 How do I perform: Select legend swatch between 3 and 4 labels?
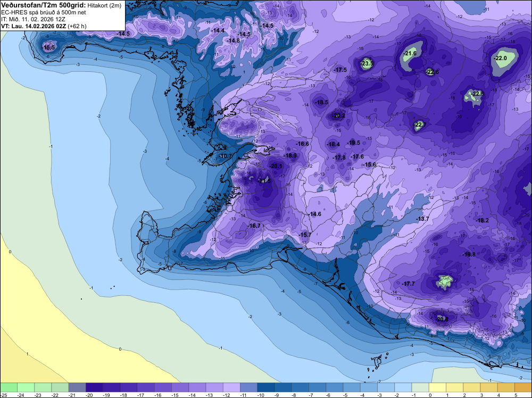pyautogui.click(x=489, y=387)
